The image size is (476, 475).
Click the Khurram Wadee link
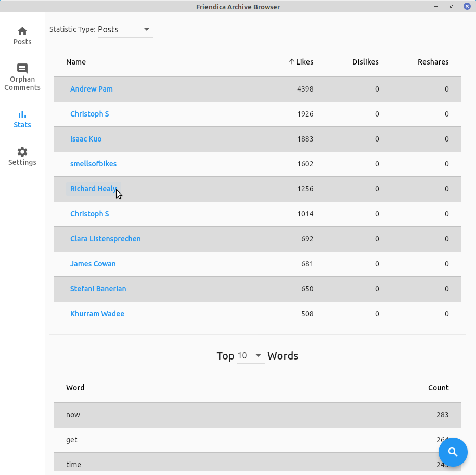[97, 314]
